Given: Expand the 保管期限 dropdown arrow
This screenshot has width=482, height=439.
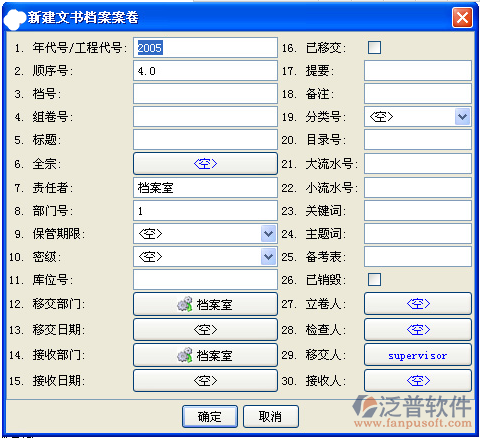Looking at the screenshot, I should point(268,234).
